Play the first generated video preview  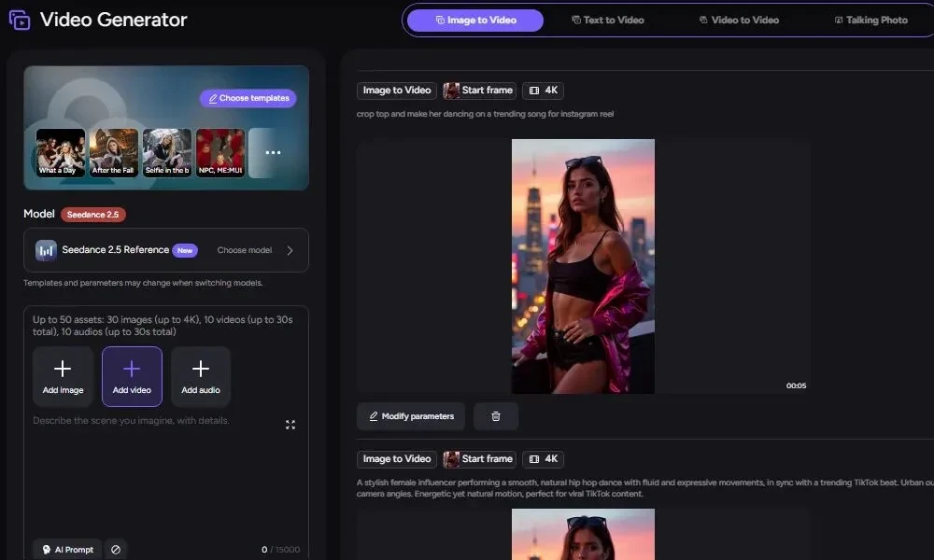[x=583, y=266]
